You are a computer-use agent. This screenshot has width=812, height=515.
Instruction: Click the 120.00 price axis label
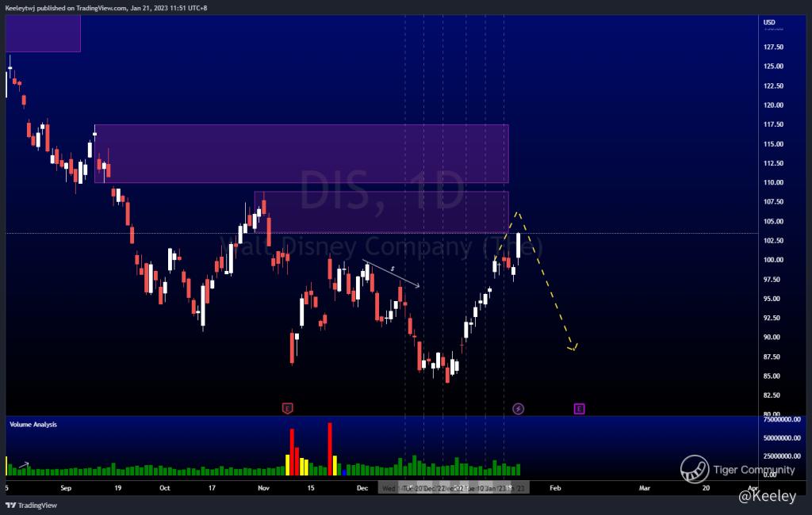[773, 105]
